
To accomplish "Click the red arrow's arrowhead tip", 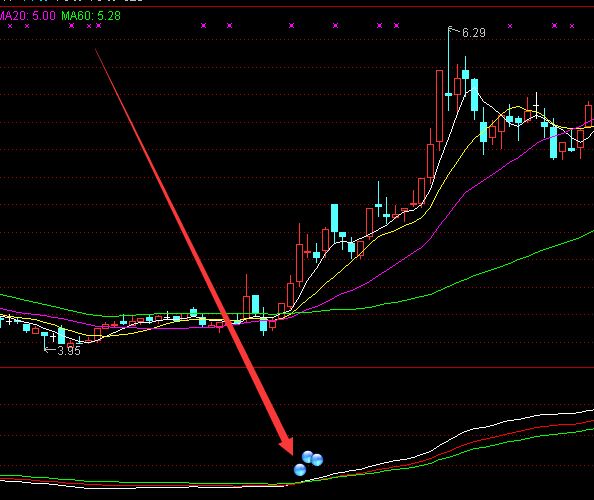I will click(x=292, y=453).
